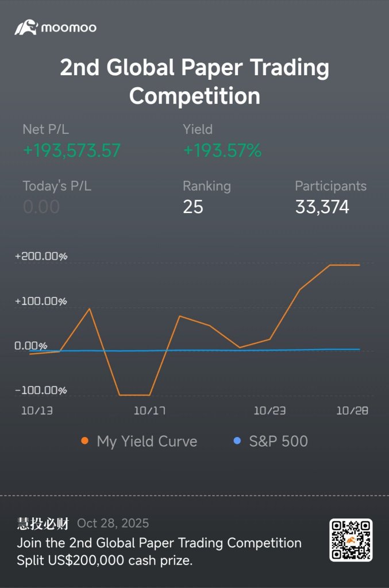389x588 pixels.
Task: Click the QR code image
Action: 351,540
